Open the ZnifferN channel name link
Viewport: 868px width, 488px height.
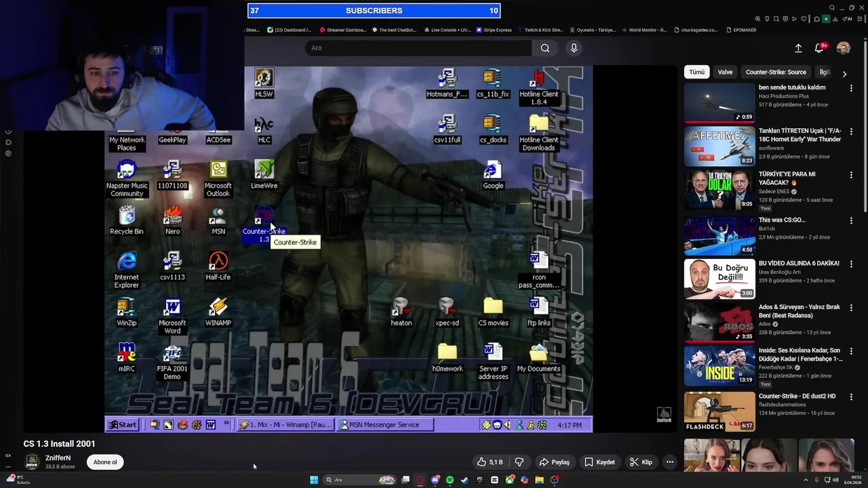[58, 458]
